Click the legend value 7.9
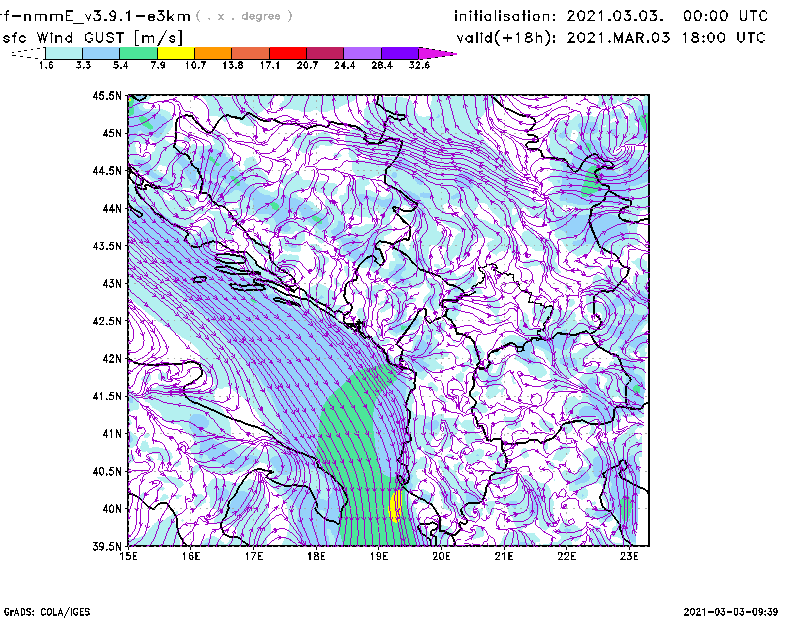 [x=158, y=65]
